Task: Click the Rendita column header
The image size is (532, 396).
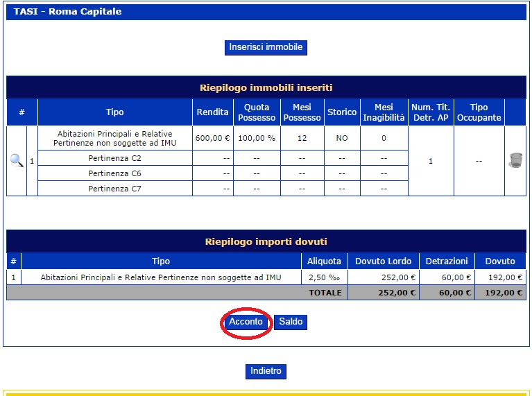Action: click(x=212, y=112)
